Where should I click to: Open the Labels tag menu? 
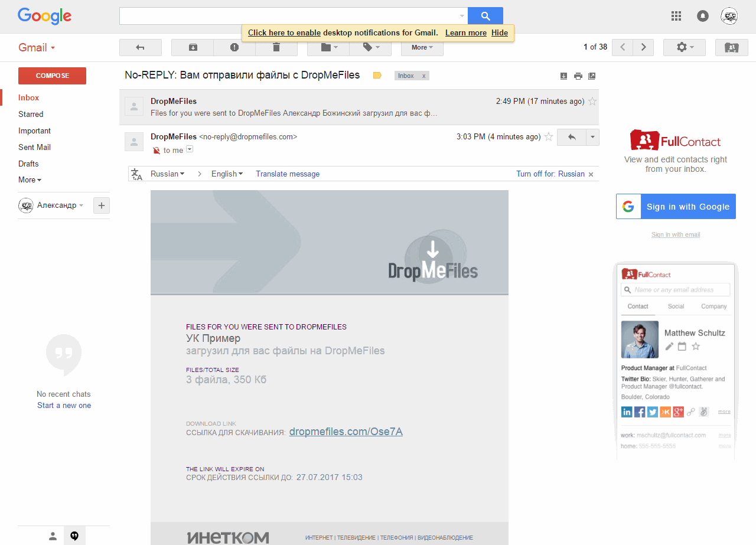(370, 47)
